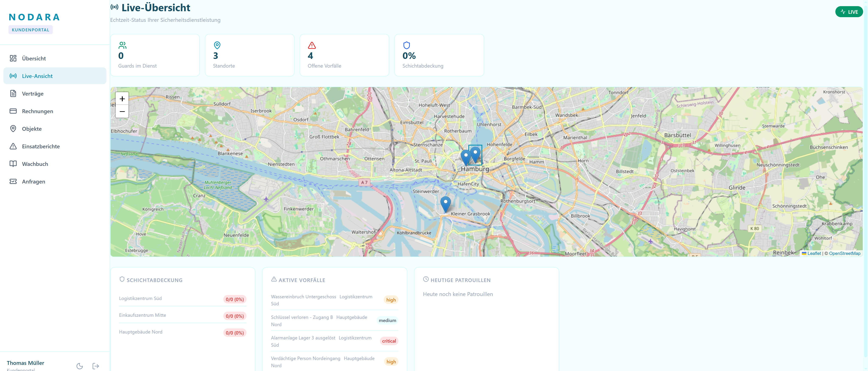Click the shield icon in Schichtabdeckung panel header
Screen dimensions: 868x371
pos(122,279)
